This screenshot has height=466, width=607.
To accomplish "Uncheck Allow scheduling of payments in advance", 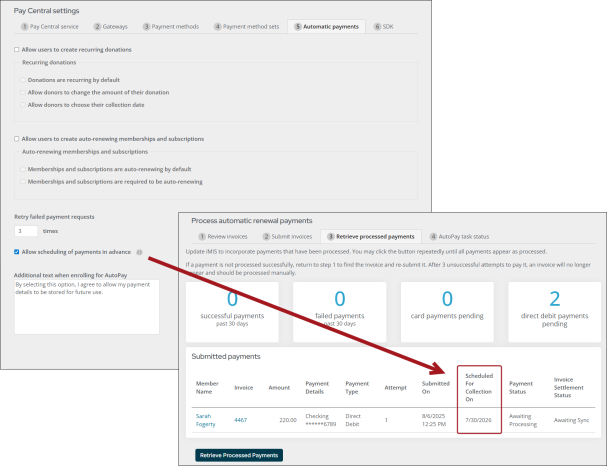I will click(17, 252).
